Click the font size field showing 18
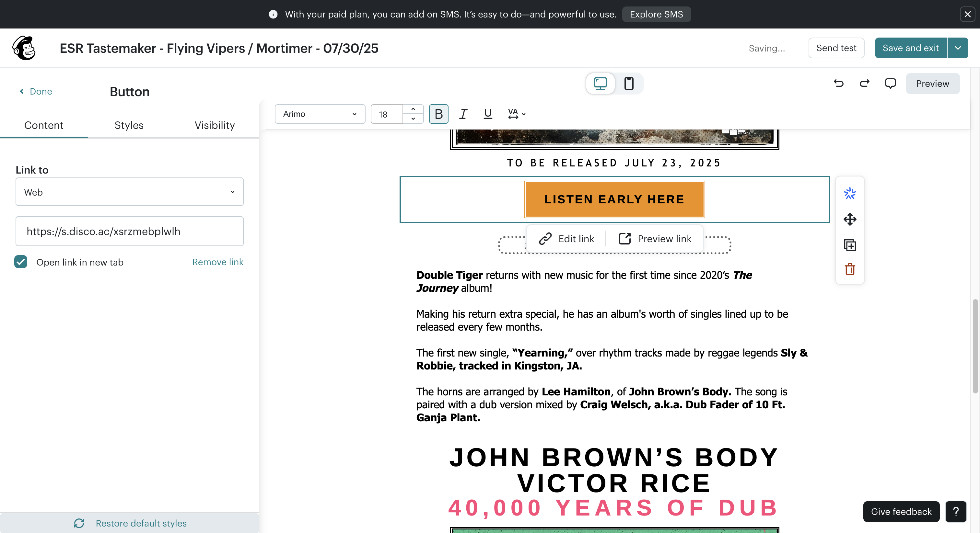 [387, 114]
